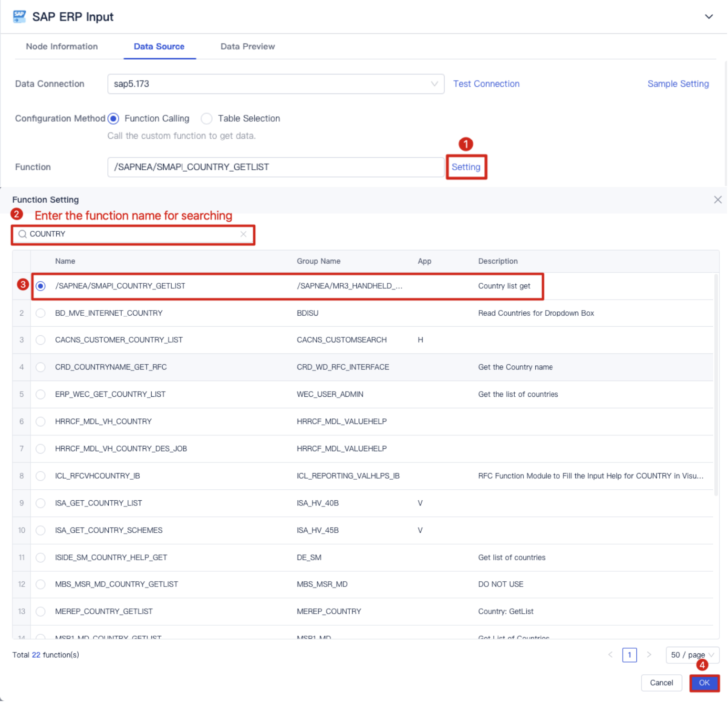Select the Table Selection radio button
This screenshot has width=728, height=702.
207,118
